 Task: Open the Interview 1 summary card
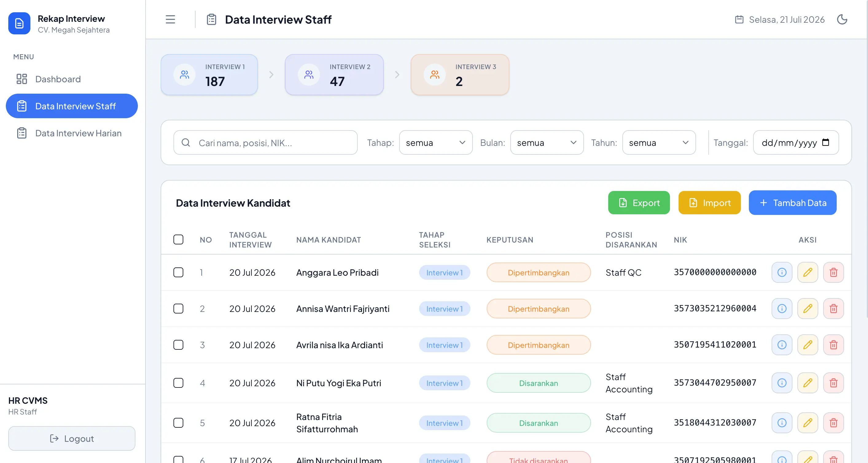coord(209,75)
